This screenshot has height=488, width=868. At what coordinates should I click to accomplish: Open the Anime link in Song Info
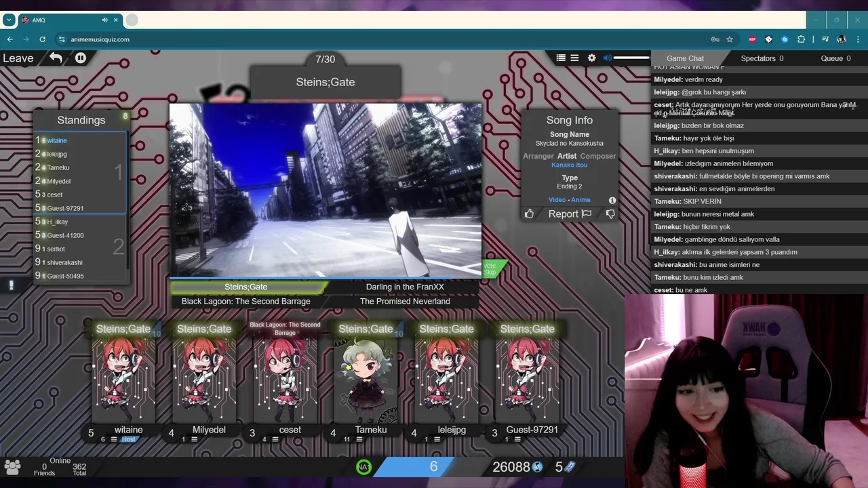pos(580,200)
